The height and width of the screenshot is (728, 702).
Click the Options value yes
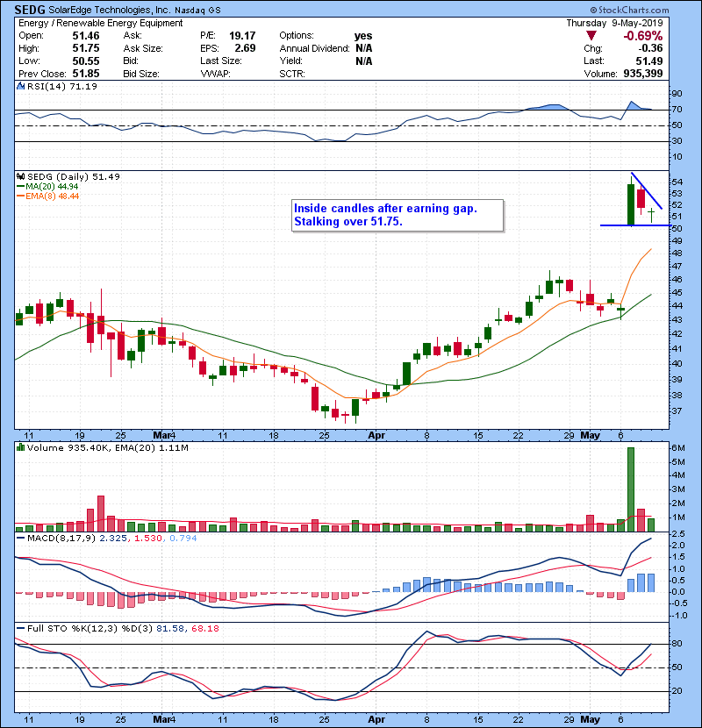point(363,36)
